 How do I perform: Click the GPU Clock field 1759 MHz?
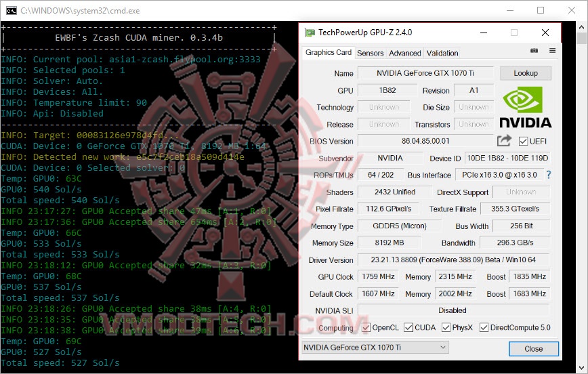tap(378, 276)
